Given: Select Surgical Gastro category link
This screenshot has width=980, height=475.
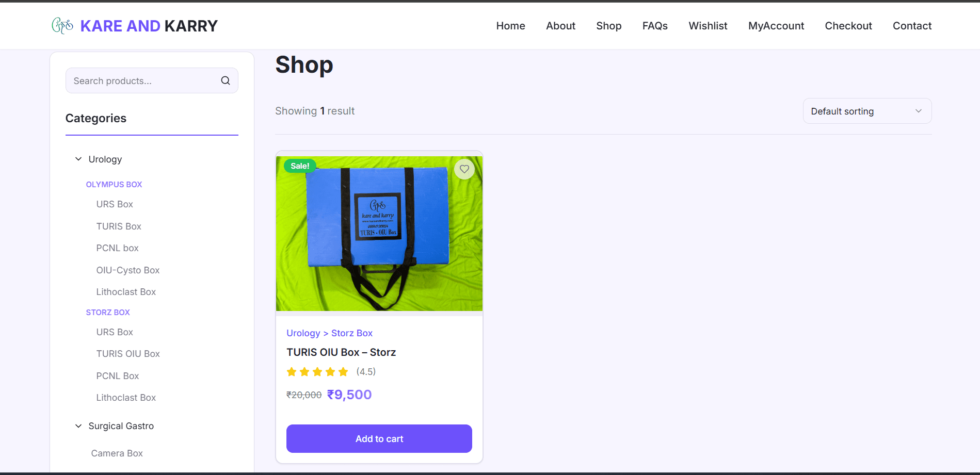Looking at the screenshot, I should coord(121,426).
